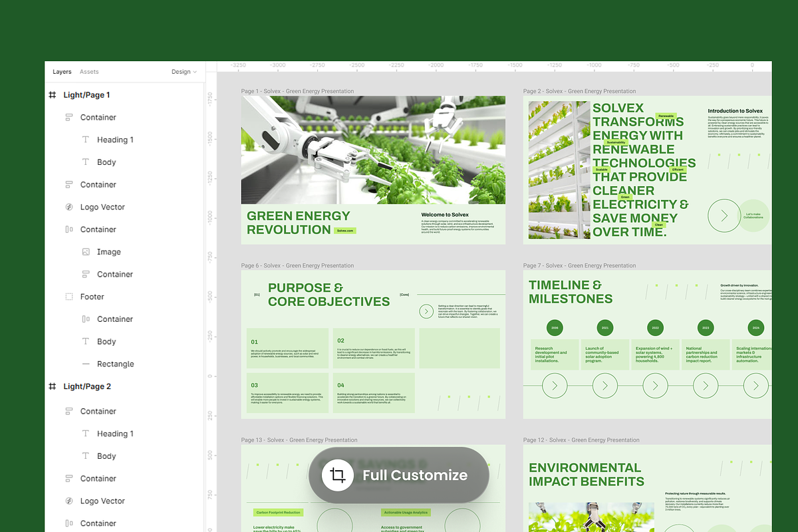Switch to the Layers tab
The height and width of the screenshot is (532, 798).
62,72
